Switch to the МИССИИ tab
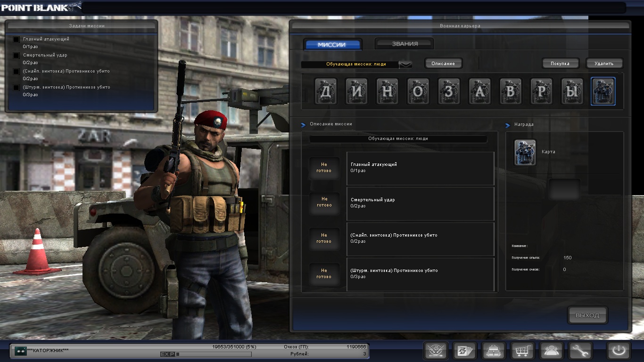 pos(332,45)
